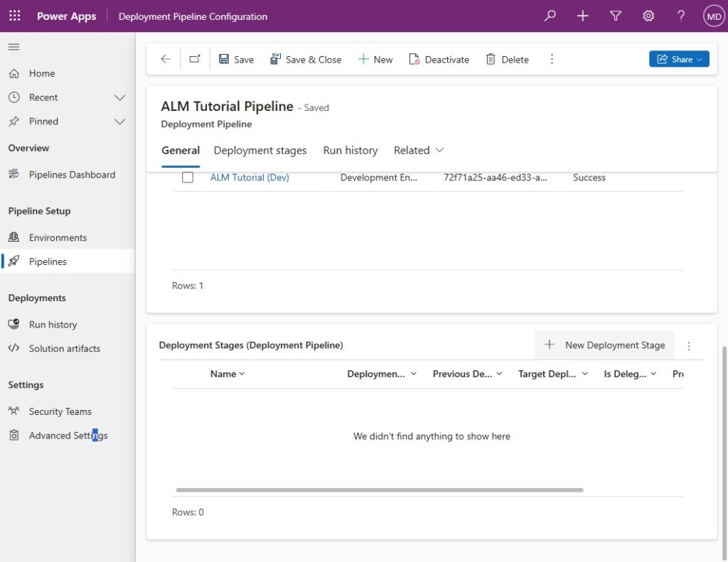Open the ALM Tutorial (Dev) link
728x562 pixels.
tap(250, 178)
